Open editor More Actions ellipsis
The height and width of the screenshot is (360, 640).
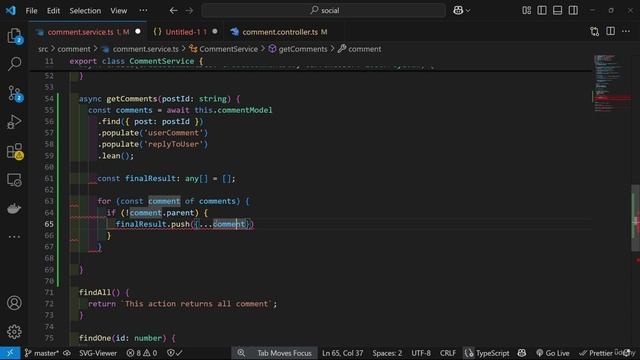(x=626, y=31)
